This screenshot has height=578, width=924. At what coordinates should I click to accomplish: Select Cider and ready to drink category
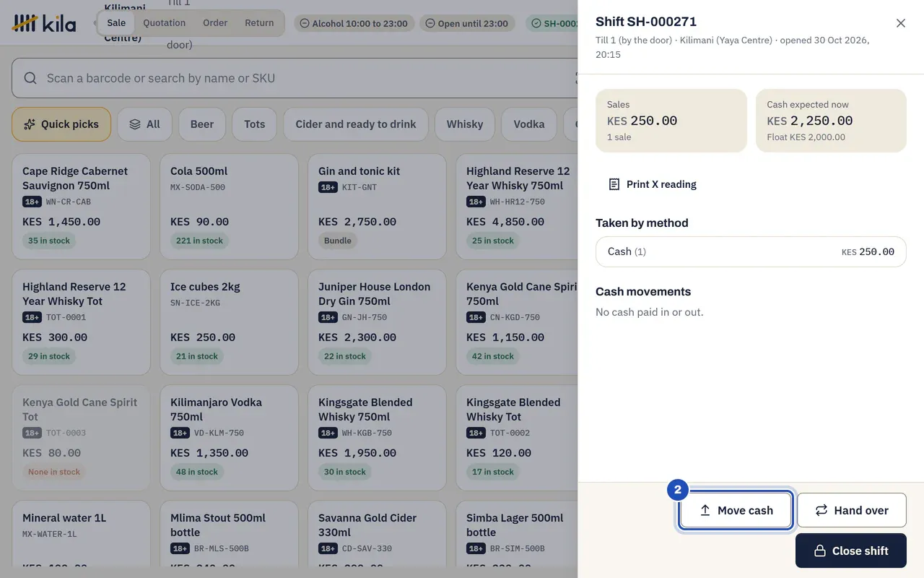click(356, 124)
